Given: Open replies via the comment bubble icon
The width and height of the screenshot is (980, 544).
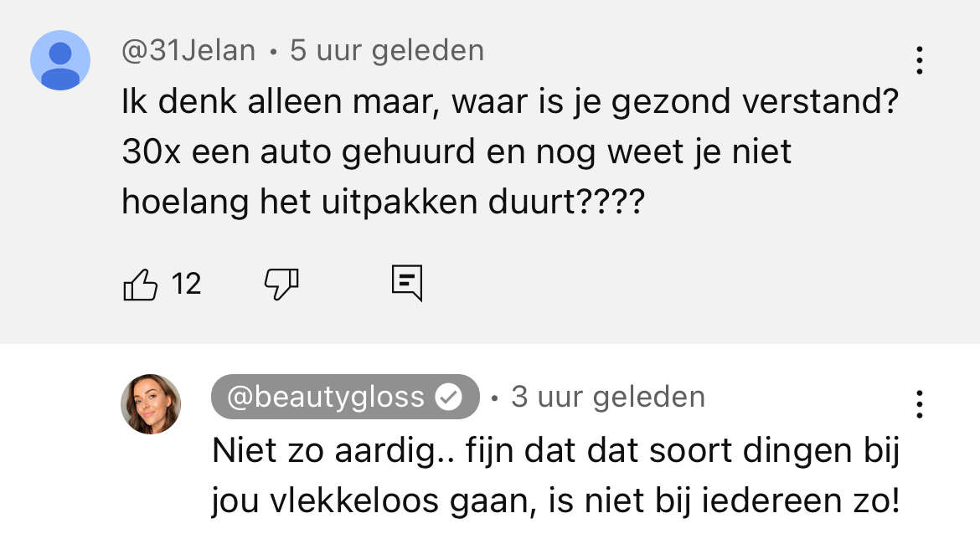Looking at the screenshot, I should 407,283.
